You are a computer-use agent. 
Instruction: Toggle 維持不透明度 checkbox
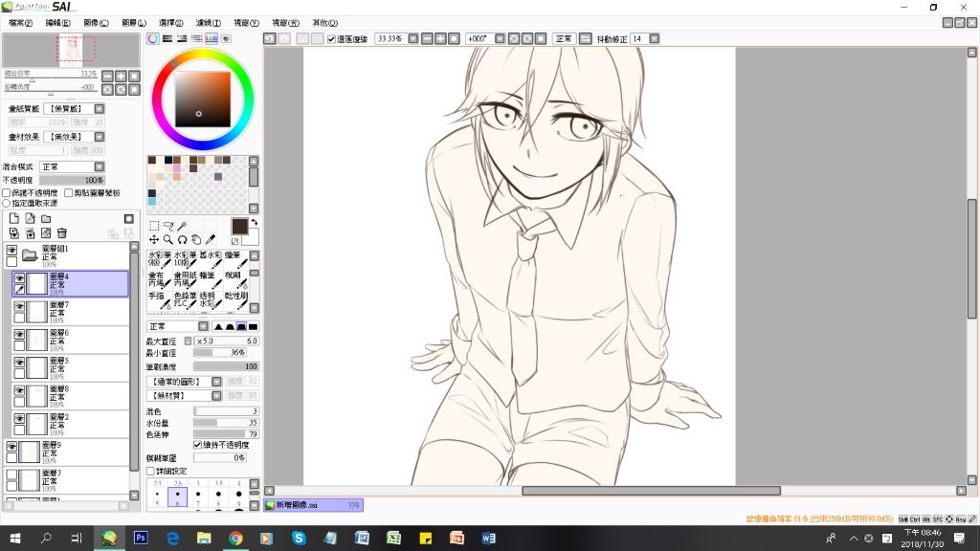point(197,445)
